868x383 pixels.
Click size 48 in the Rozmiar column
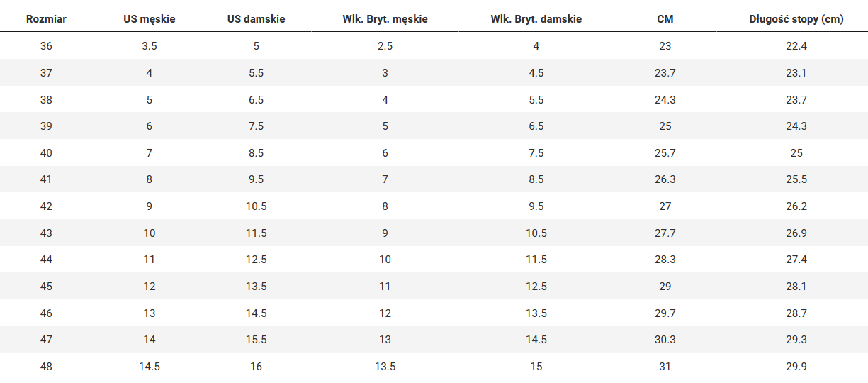[46, 367]
